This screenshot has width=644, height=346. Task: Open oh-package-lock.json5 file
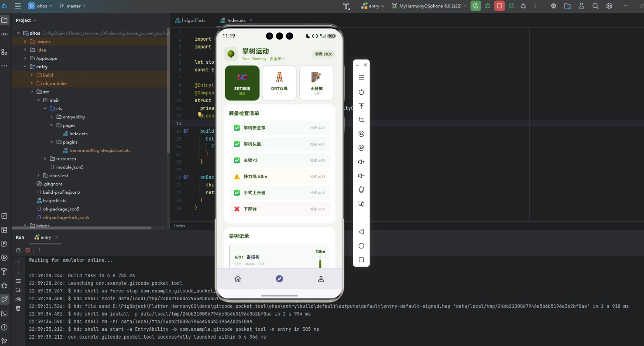point(63,217)
